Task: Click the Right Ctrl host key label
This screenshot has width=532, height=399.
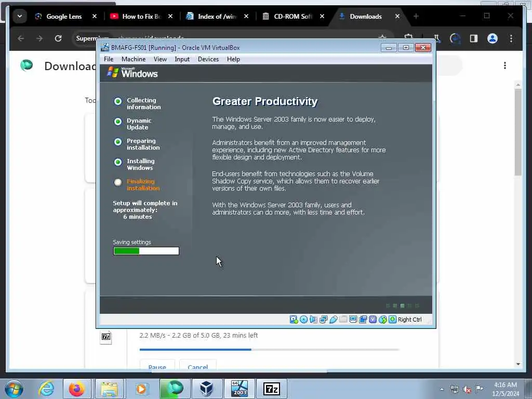Action: (x=409, y=320)
